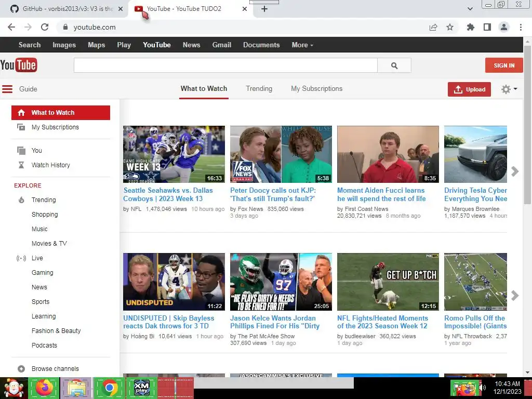Screen dimensions: 532x399
Task: Open the settings gear dropdown
Action: [509, 89]
